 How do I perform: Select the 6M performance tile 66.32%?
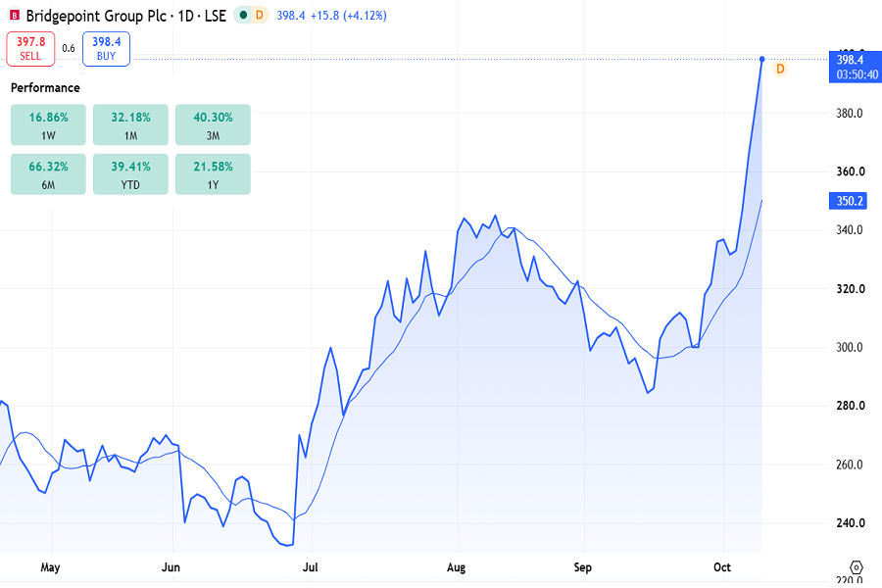[48, 174]
